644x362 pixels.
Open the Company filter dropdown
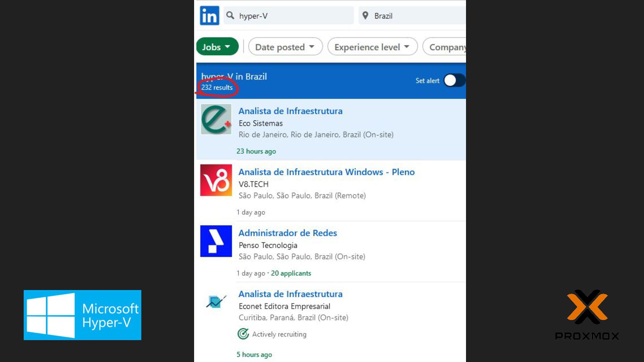[x=445, y=46]
